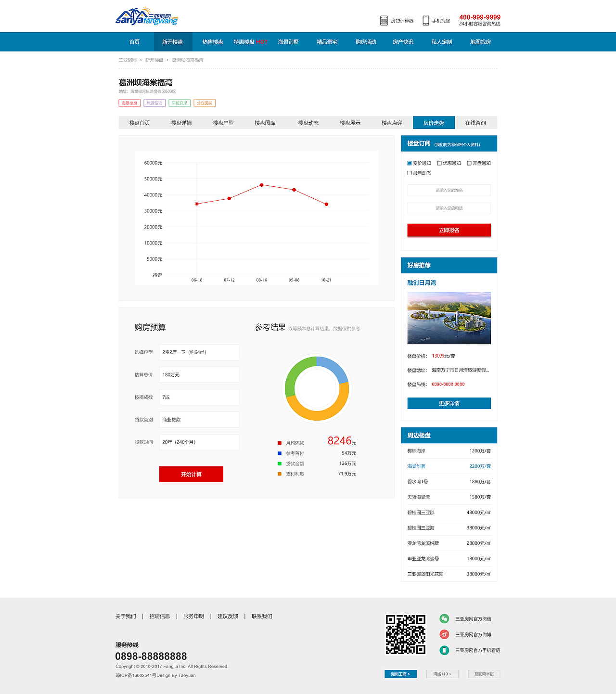This screenshot has height=694, width=616.
Task: Click the 网络110 footer button
Action: point(442,674)
